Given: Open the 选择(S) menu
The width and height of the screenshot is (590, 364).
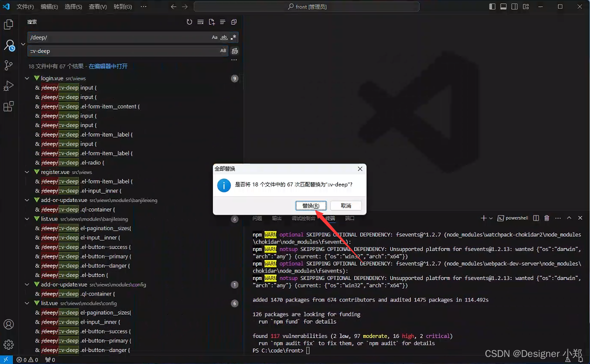Looking at the screenshot, I should (x=73, y=7).
